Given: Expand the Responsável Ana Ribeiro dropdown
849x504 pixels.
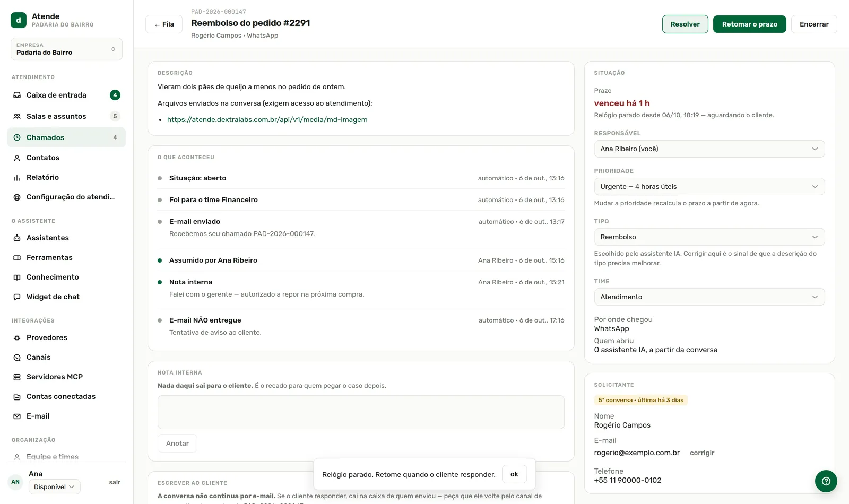Looking at the screenshot, I should click(709, 149).
